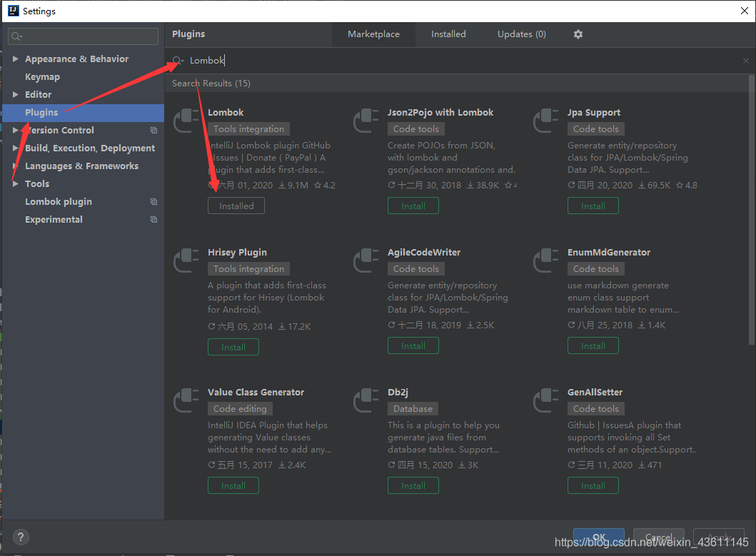Expand the Editor settings node

click(x=16, y=94)
